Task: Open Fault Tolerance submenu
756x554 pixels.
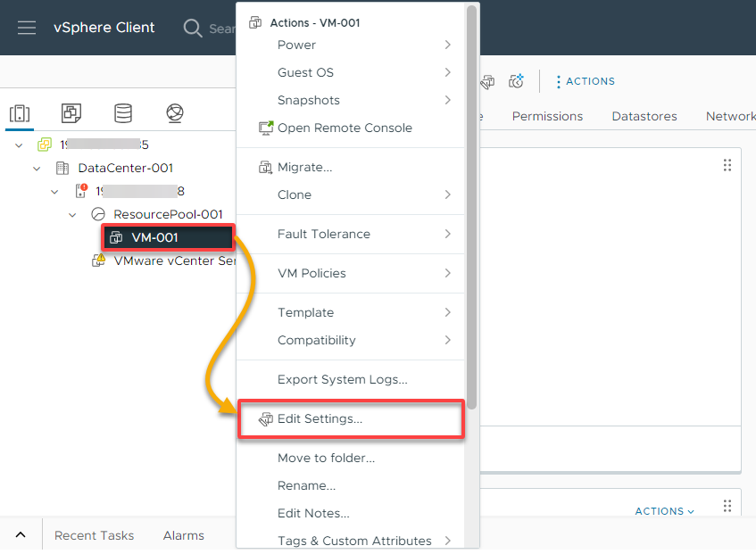Action: click(351, 234)
